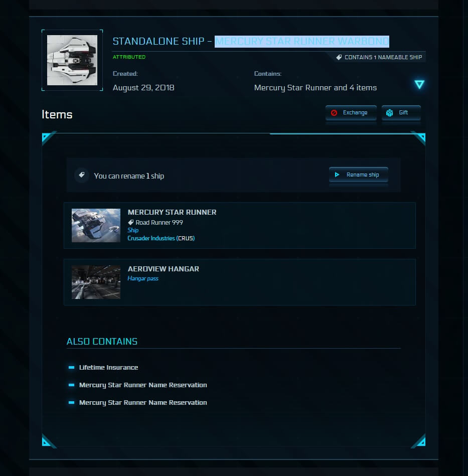Click the 'Mercury Star Runner' item heading

click(172, 212)
